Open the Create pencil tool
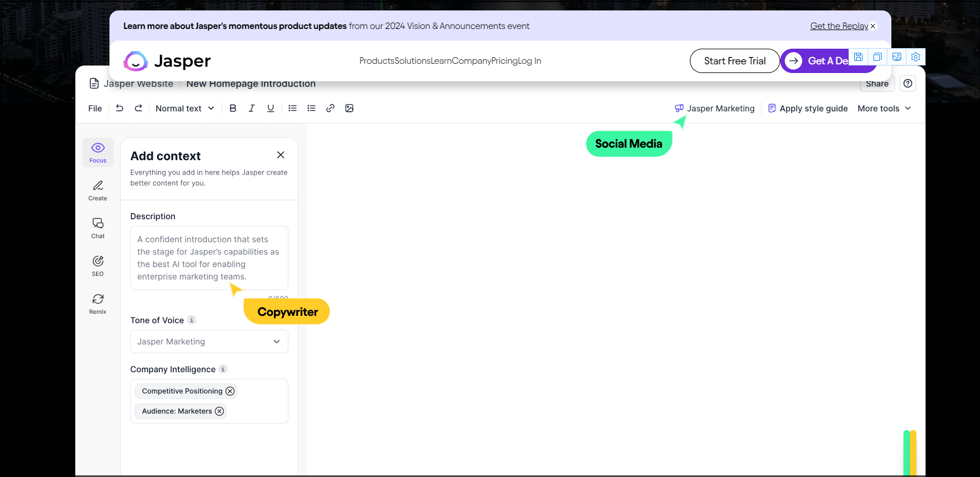Image resolution: width=980 pixels, height=477 pixels. tap(98, 190)
